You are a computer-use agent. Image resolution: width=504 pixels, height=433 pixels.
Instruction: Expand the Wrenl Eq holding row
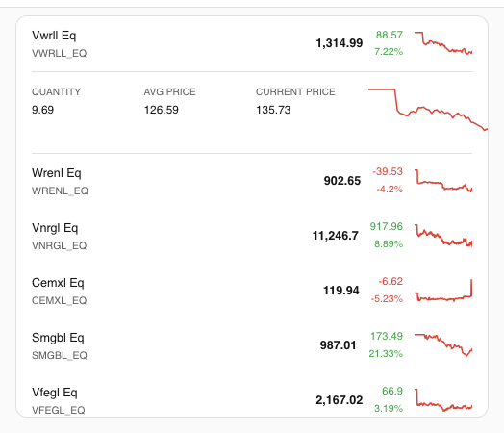point(252,181)
